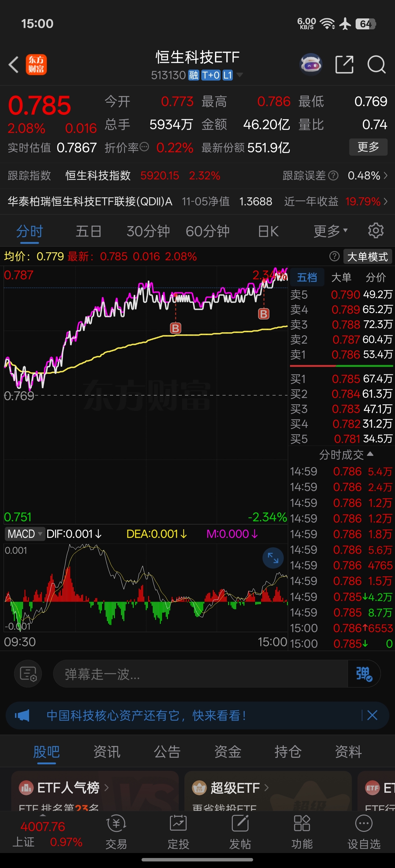This screenshot has height=868, width=395.
Task: Tap 卖1 0.786 order row
Action: [341, 354]
